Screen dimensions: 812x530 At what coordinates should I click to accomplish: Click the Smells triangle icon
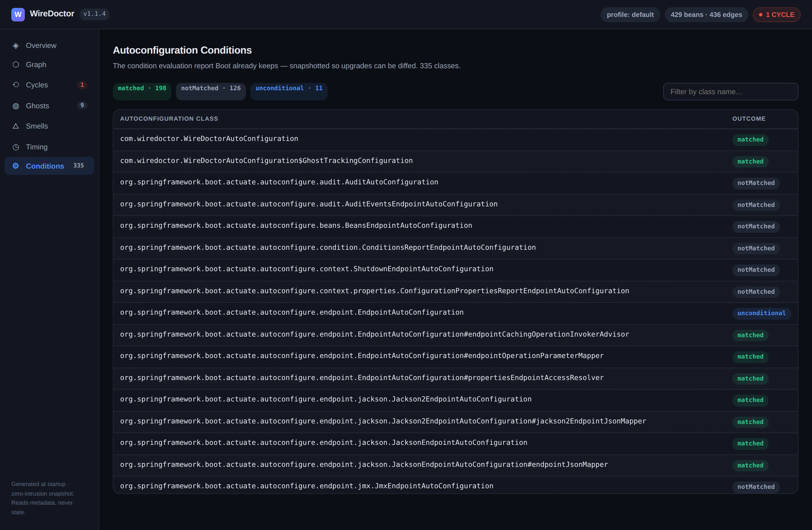click(16, 126)
